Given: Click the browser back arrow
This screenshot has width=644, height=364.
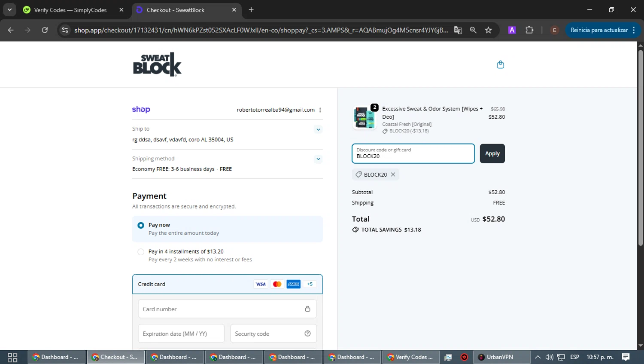Looking at the screenshot, I should (x=11, y=30).
